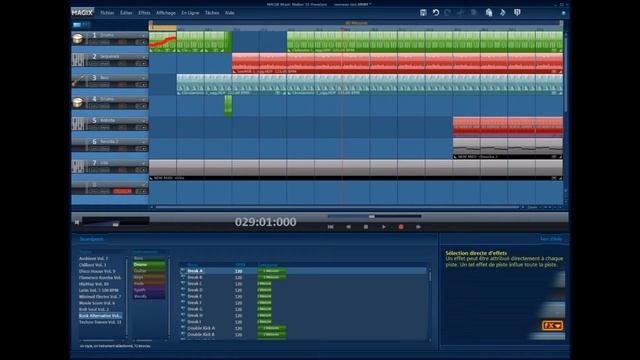Screen dimensions: 640x360
Task: Click the MAGIX logo button
Action: [x=82, y=13]
